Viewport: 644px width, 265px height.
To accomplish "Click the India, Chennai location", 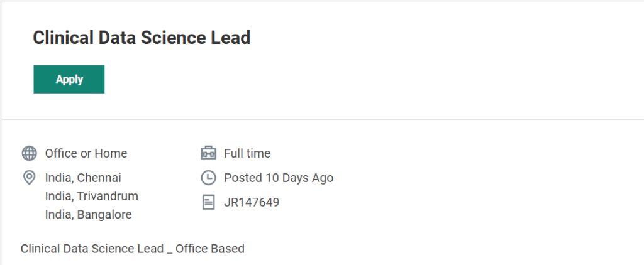I will tap(83, 178).
